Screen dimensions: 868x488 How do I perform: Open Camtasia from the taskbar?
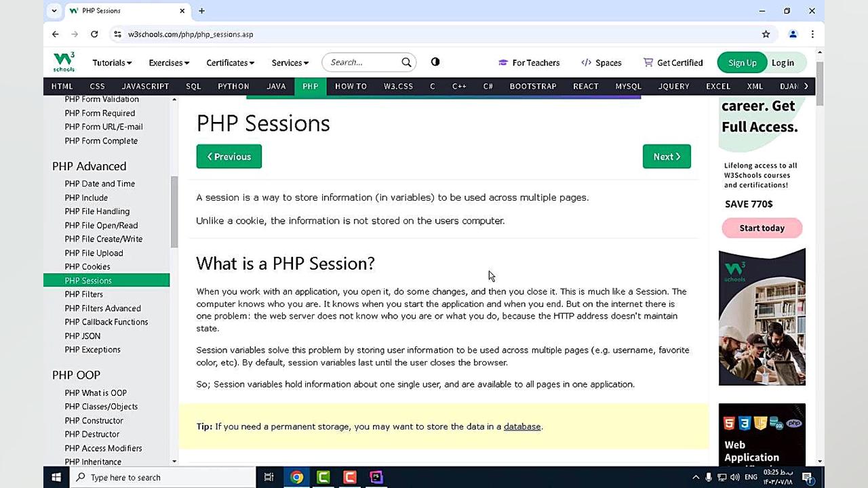323,477
